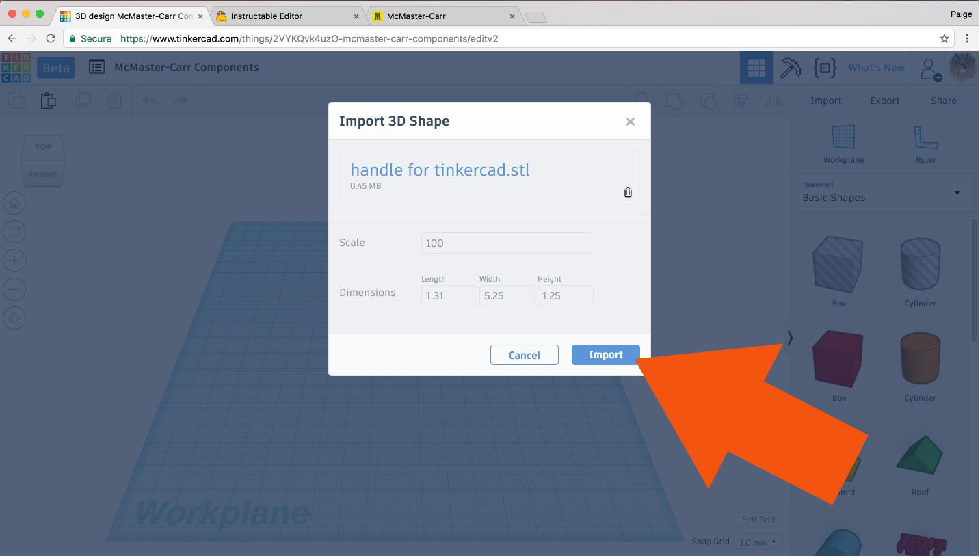Click the invite collaborator icon

coord(930,68)
